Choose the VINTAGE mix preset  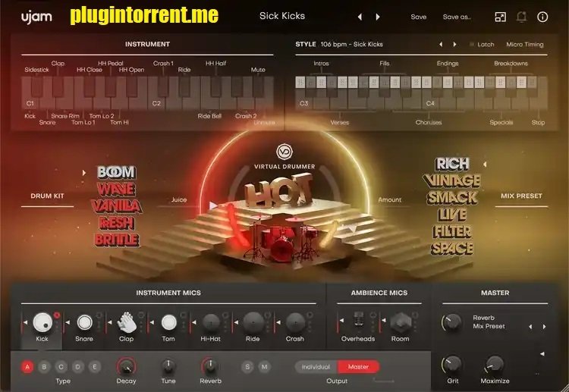click(x=452, y=180)
